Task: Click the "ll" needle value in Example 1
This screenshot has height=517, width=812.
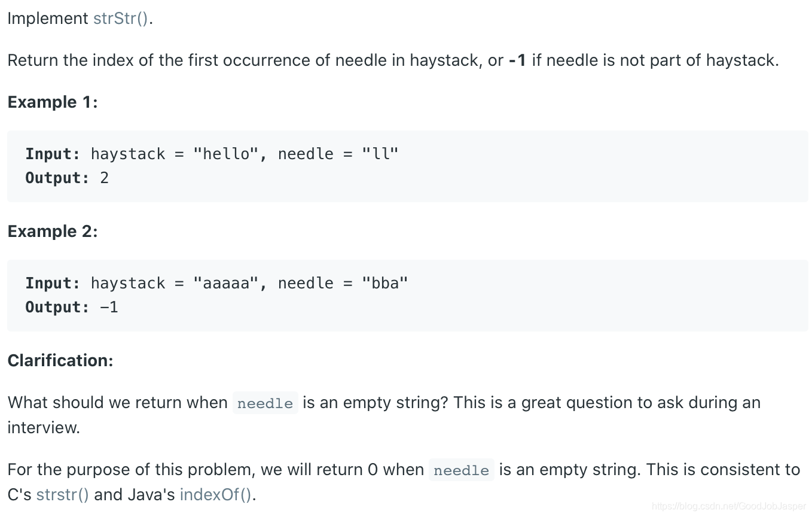Action: [x=380, y=154]
